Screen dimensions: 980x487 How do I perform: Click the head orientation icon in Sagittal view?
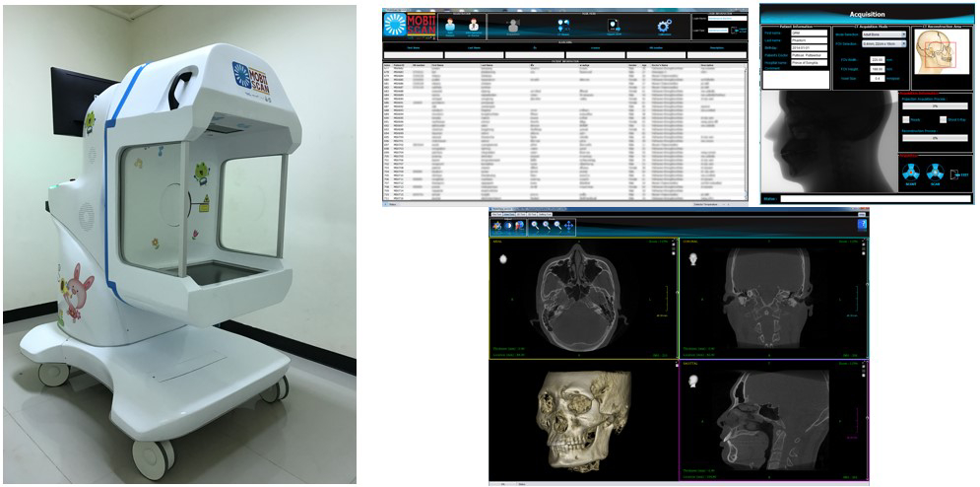point(695,380)
